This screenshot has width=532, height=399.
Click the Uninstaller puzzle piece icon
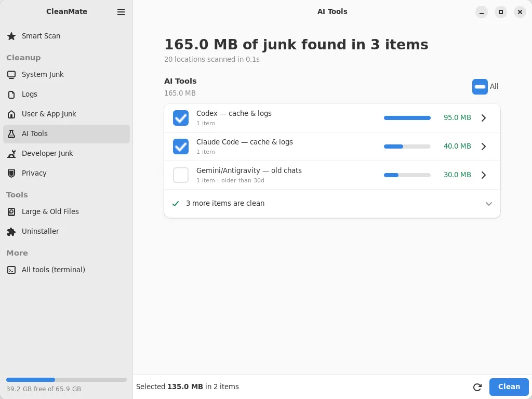tap(11, 231)
